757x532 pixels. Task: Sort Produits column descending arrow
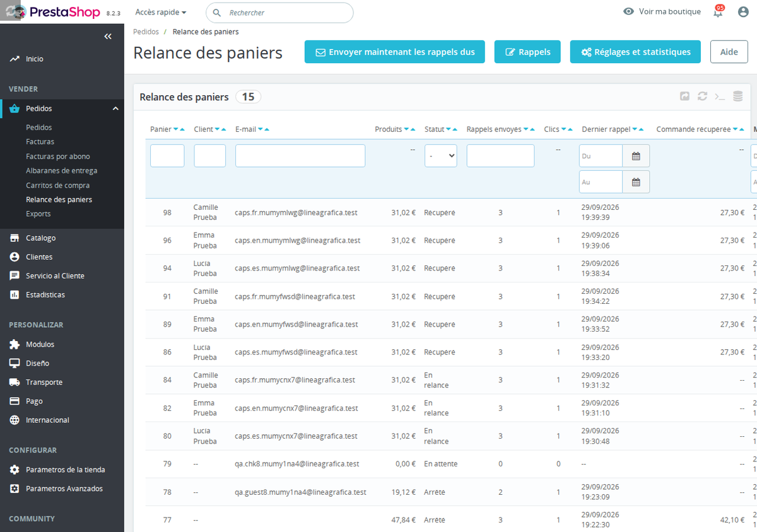[406, 130]
